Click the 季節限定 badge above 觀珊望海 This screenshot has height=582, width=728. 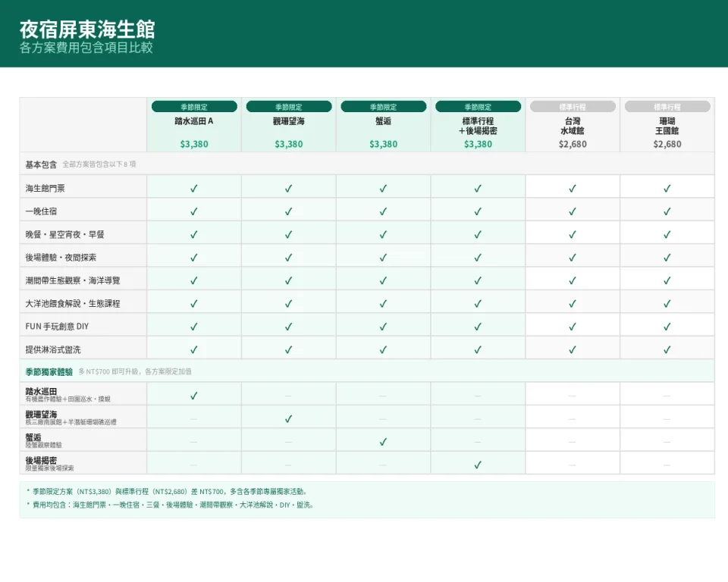289,107
